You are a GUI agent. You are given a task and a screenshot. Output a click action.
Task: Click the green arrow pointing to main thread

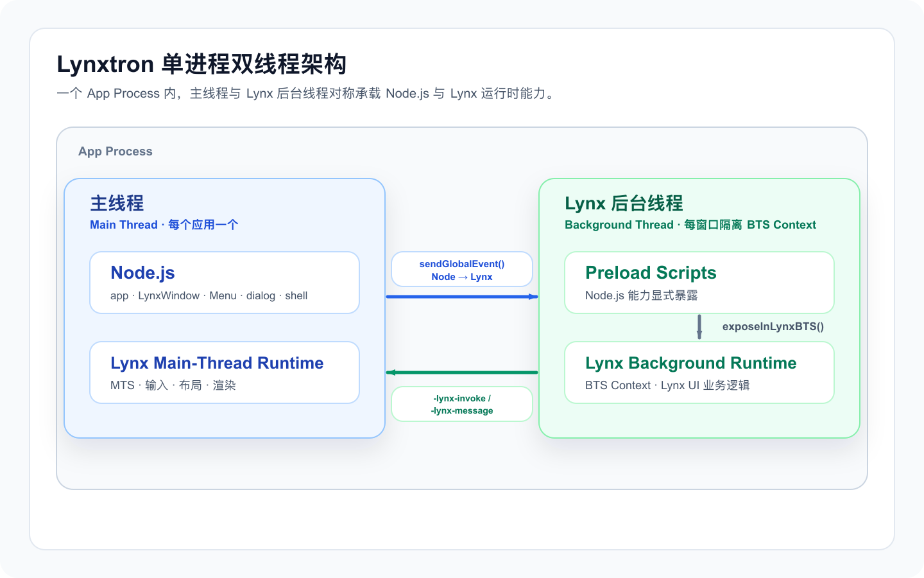pos(462,372)
